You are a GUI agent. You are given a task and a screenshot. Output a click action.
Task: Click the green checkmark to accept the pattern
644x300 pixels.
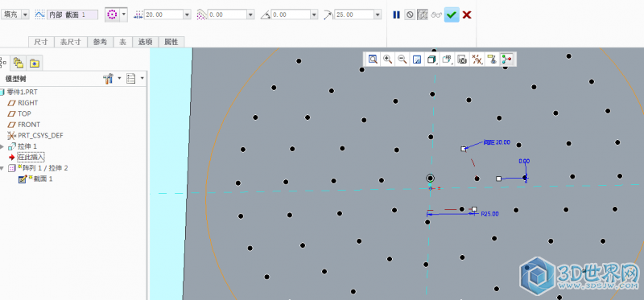tap(452, 14)
